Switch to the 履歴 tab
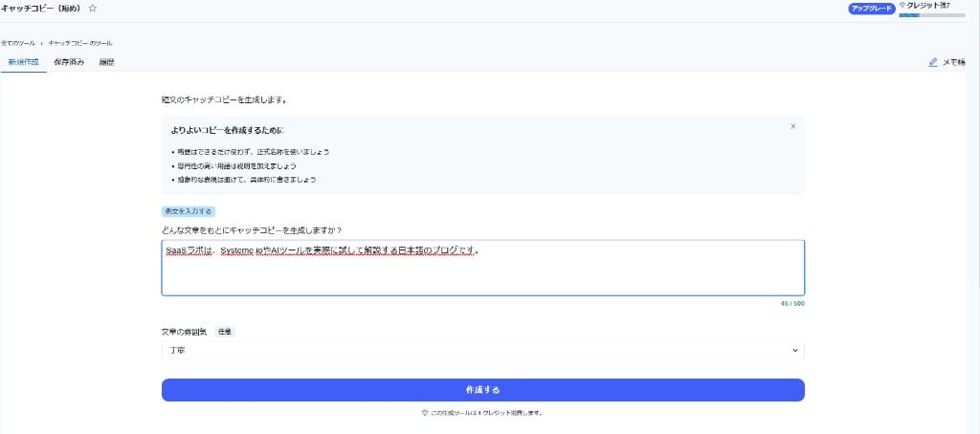 [x=107, y=62]
